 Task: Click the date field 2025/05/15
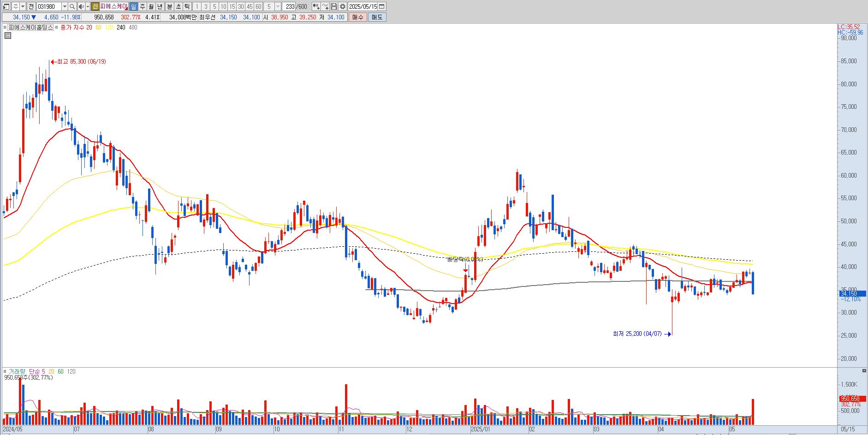tap(363, 6)
